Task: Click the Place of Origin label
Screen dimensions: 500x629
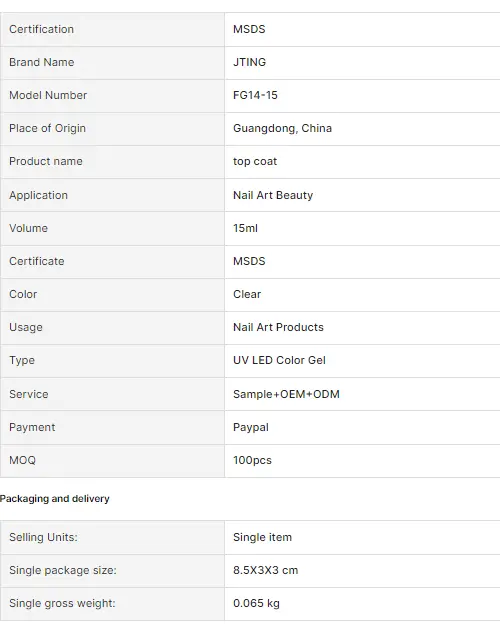Action: [x=47, y=128]
